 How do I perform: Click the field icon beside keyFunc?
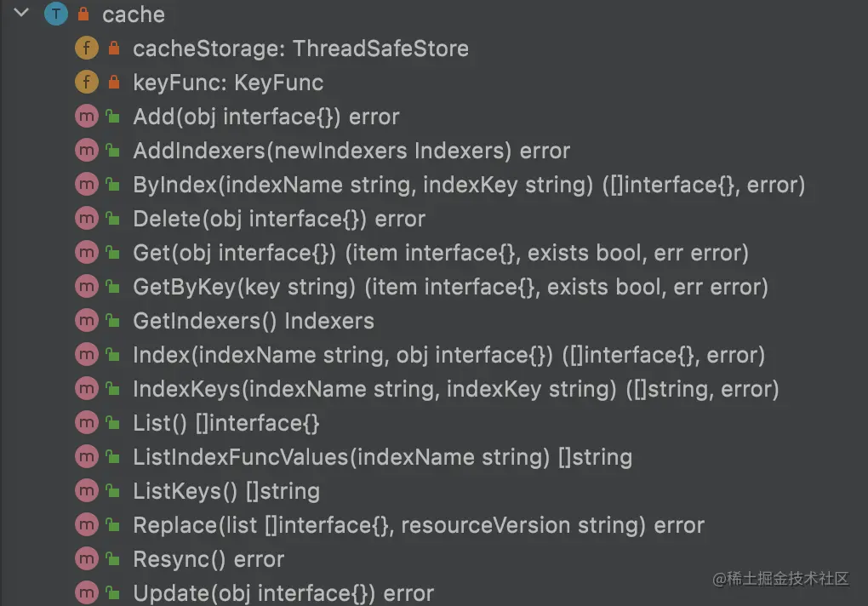[x=87, y=83]
